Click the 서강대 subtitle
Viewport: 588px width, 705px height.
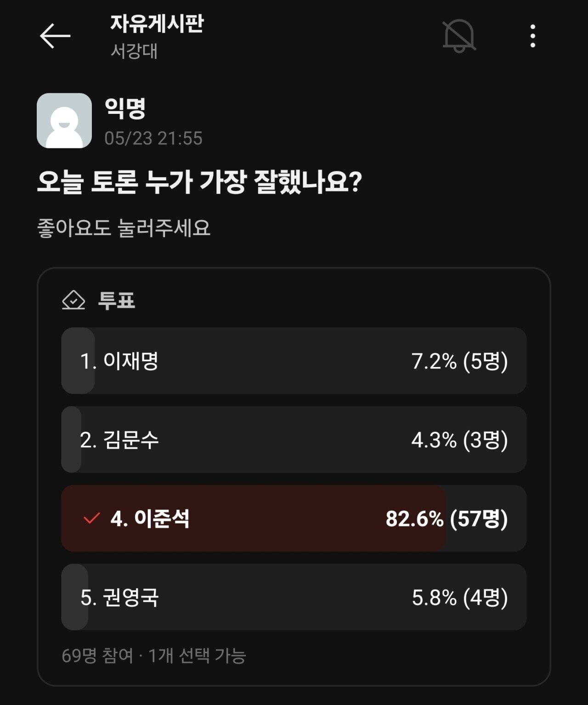(134, 51)
